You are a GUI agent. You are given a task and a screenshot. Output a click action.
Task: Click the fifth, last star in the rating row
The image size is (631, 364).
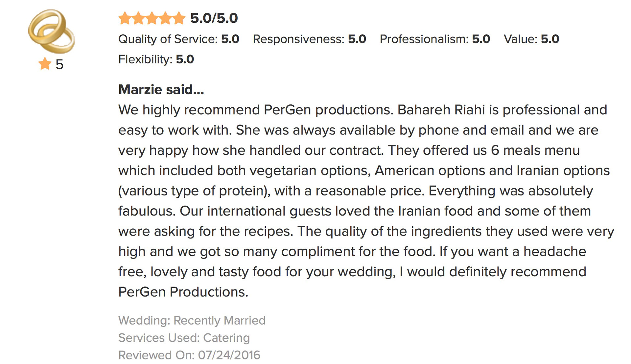(179, 18)
